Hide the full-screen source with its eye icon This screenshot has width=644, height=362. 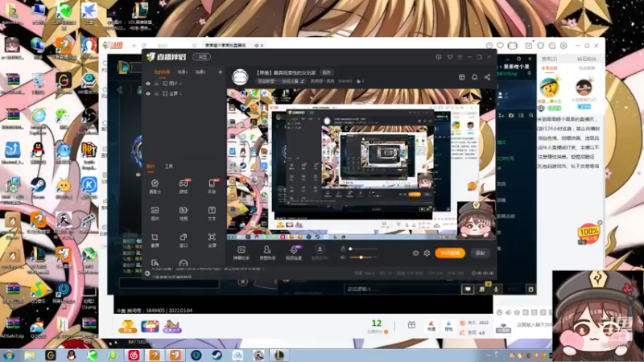(148, 93)
